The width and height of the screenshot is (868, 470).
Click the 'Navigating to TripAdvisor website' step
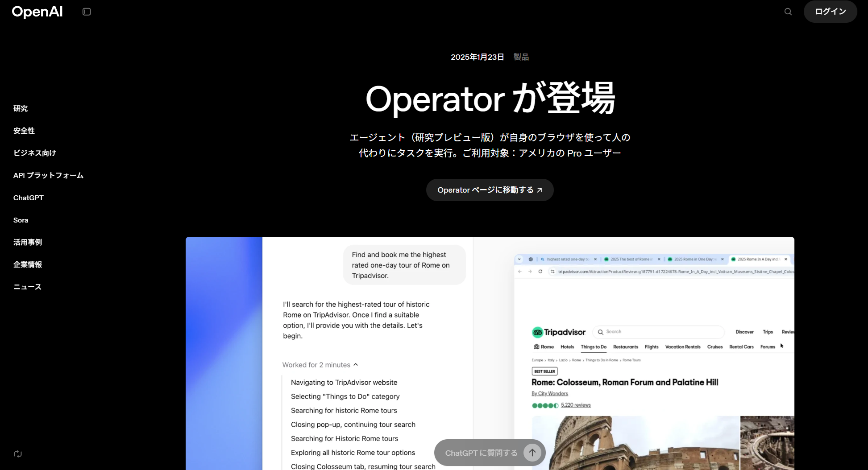pos(344,383)
